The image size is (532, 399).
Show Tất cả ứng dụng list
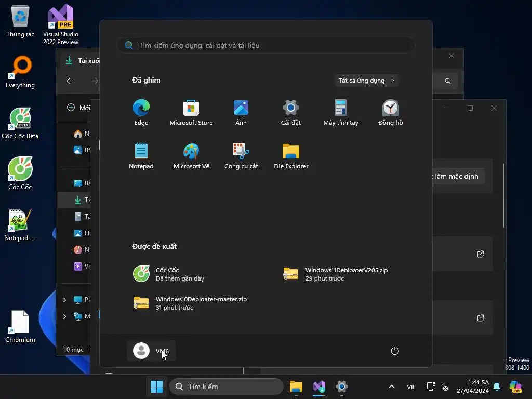pos(366,81)
